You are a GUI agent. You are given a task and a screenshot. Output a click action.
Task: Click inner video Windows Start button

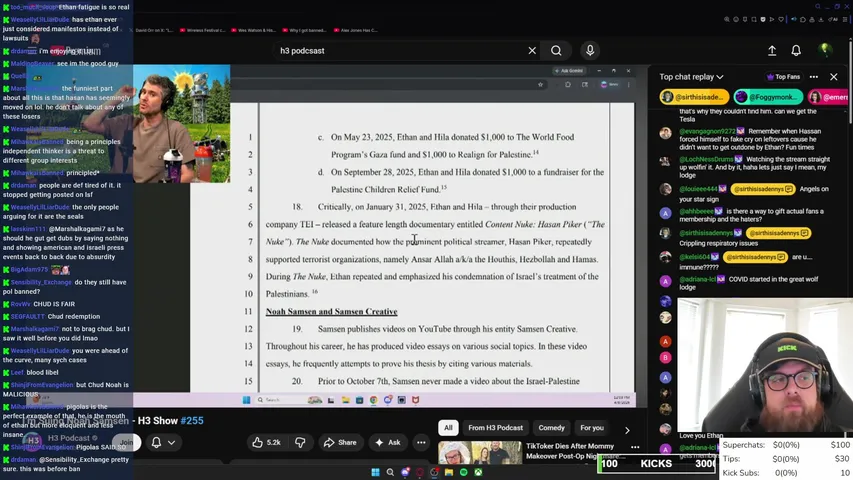click(x=246, y=400)
